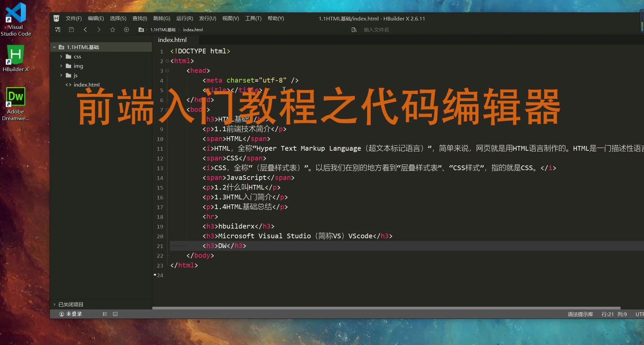Click index.html in breadcrumb path
Screen dimensions: 644x345
click(x=193, y=30)
